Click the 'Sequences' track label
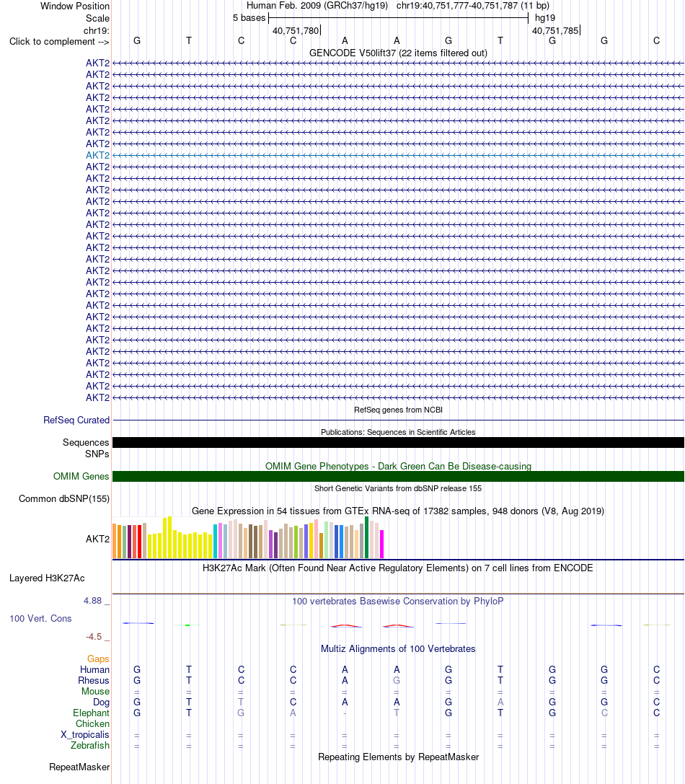Image resolution: width=685 pixels, height=784 pixels. [x=86, y=443]
